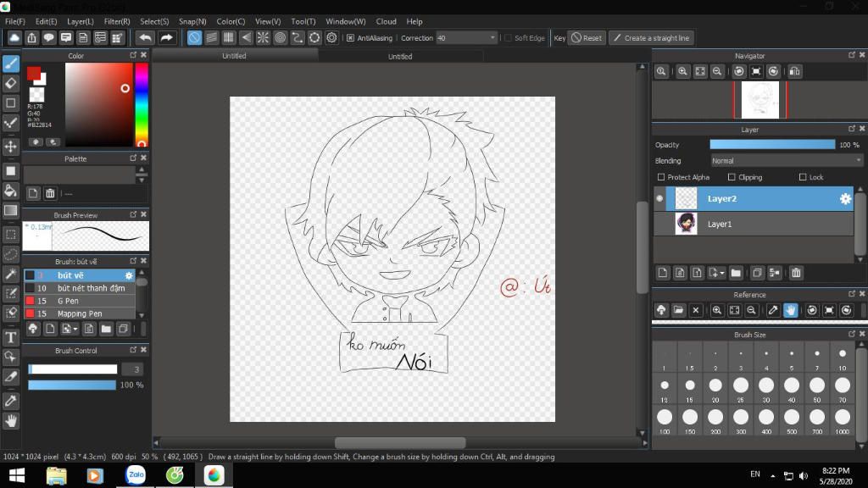Viewport: 868px width, 488px height.
Task: Click the volume icon in system tray
Action: click(x=804, y=476)
